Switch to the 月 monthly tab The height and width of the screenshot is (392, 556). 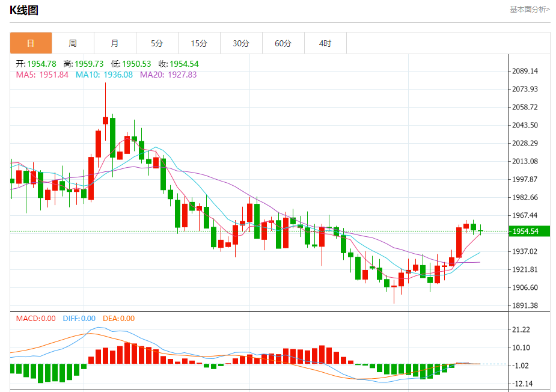point(115,43)
